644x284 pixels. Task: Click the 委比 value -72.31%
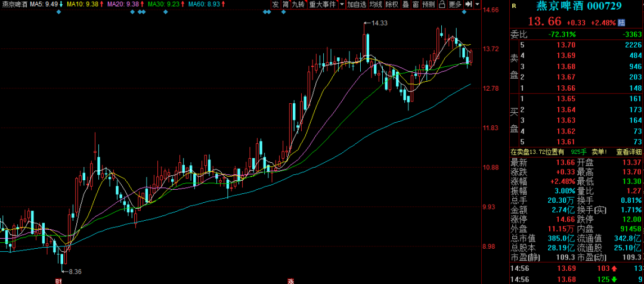(562, 34)
